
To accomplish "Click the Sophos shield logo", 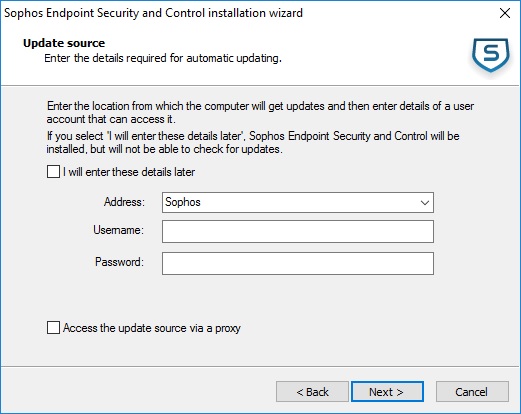I will 491,55.
